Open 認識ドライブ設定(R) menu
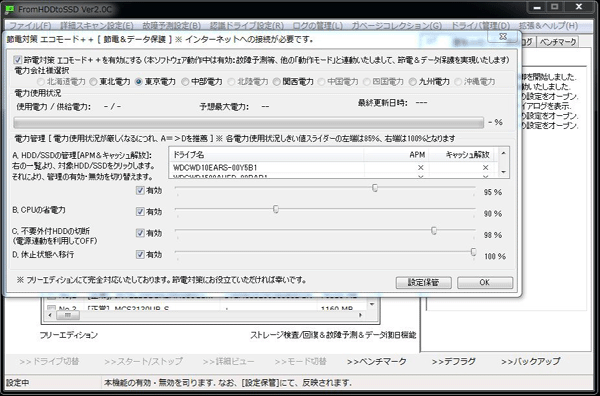The height and width of the screenshot is (396, 600). [x=247, y=26]
